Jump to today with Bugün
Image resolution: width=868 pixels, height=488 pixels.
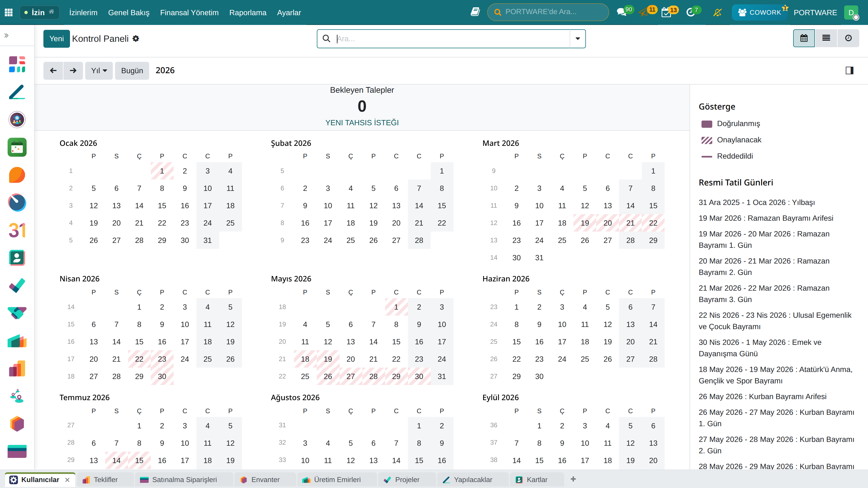(x=132, y=71)
